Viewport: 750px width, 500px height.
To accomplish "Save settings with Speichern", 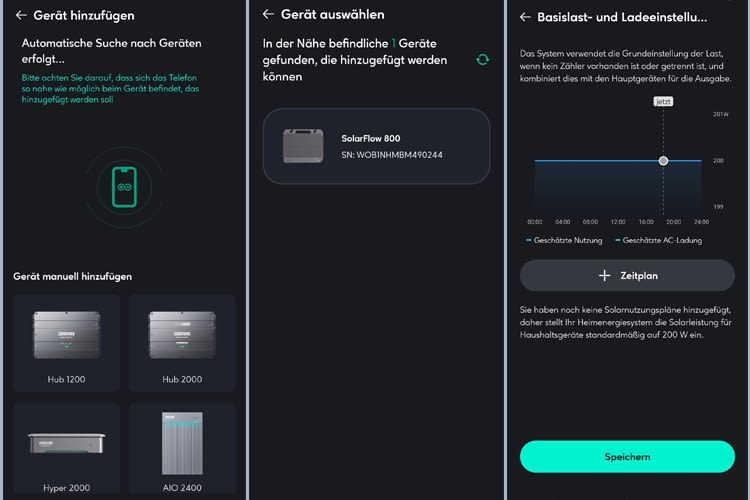I will coord(627,457).
